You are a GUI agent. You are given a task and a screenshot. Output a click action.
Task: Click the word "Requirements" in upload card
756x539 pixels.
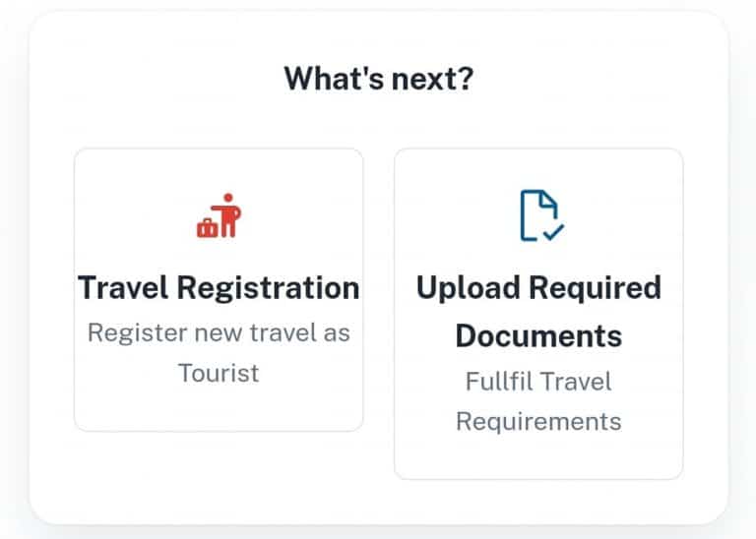[538, 421]
